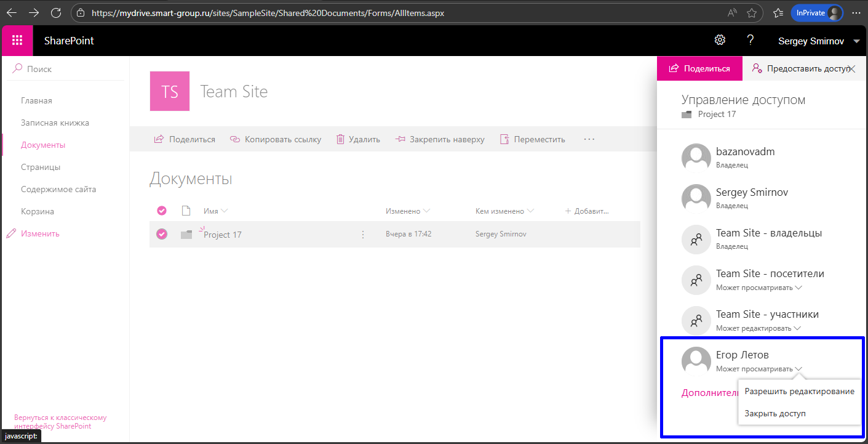Open the SharePoint app launcher grid
The height and width of the screenshot is (444, 868).
(17, 41)
